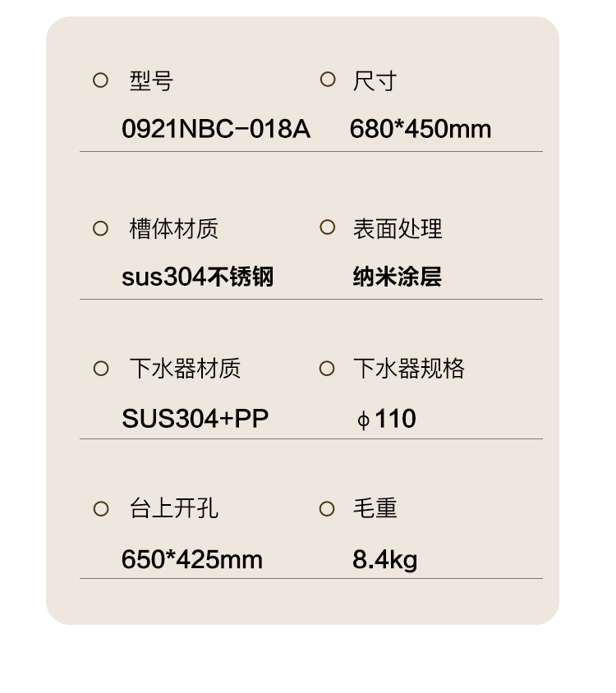
Task: Click the SUS304+PP drain material value
Action: (195, 418)
